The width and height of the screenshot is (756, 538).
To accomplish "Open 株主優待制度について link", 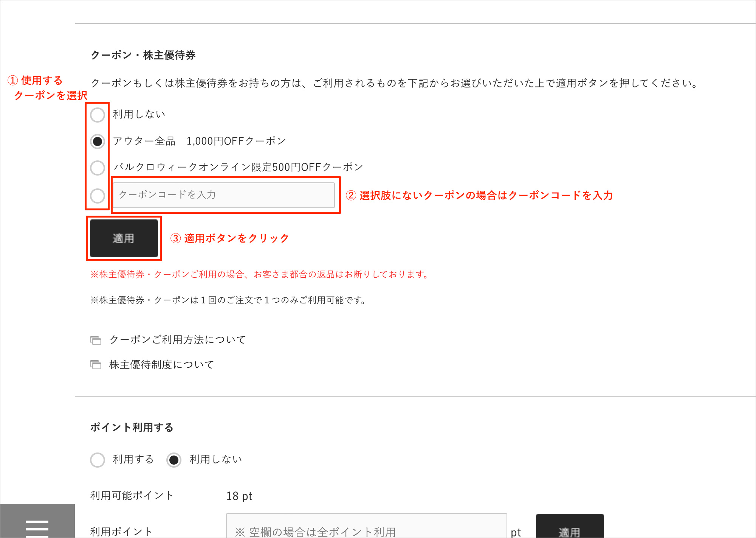I will (x=161, y=365).
